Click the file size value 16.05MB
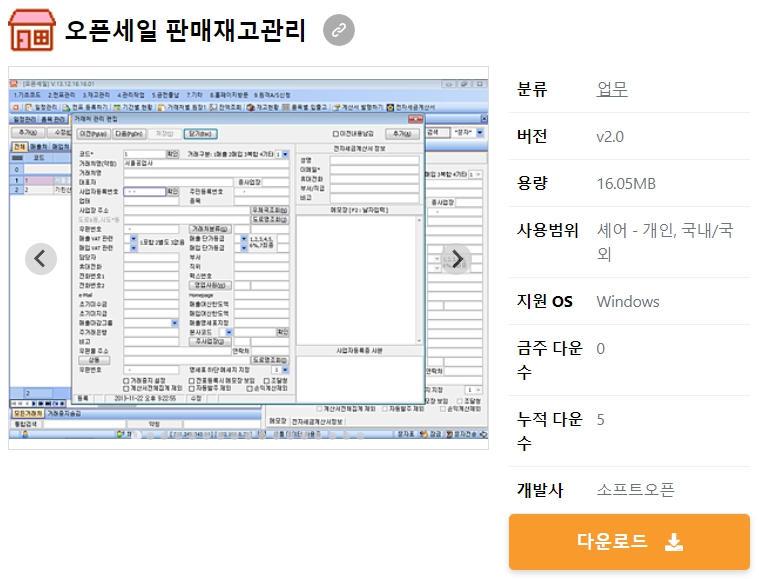 (626, 183)
